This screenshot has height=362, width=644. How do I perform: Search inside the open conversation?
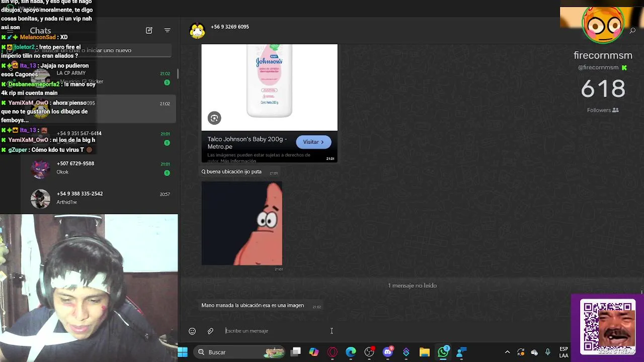tap(632, 31)
